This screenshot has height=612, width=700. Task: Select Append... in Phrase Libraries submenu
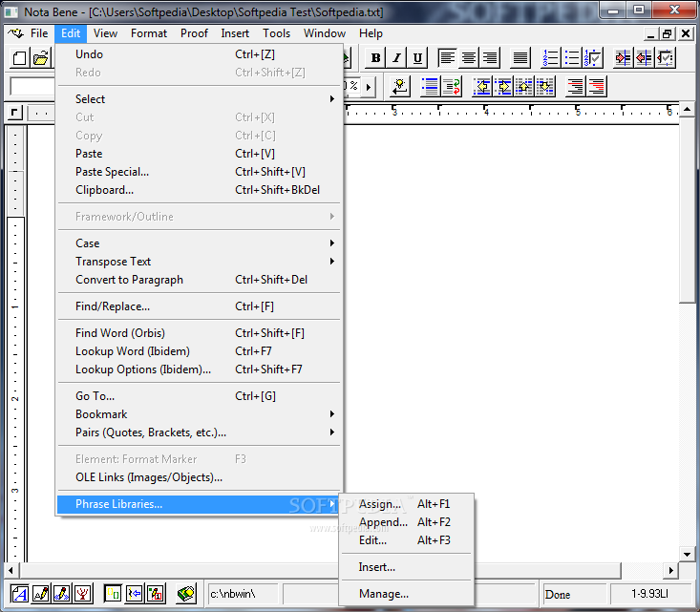[x=406, y=522]
